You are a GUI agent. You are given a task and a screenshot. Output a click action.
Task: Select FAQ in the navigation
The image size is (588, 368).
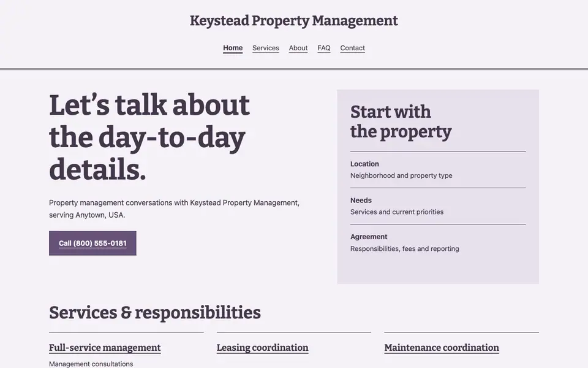point(323,48)
